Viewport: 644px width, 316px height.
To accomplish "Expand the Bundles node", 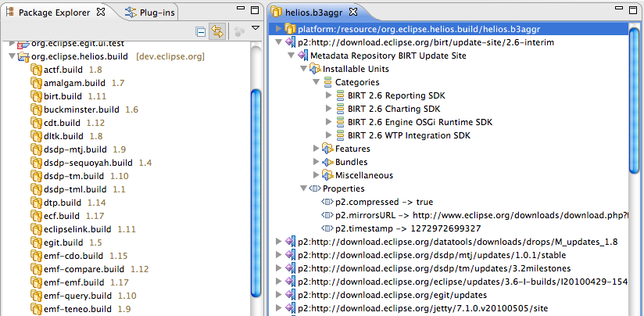I will coord(316,162).
